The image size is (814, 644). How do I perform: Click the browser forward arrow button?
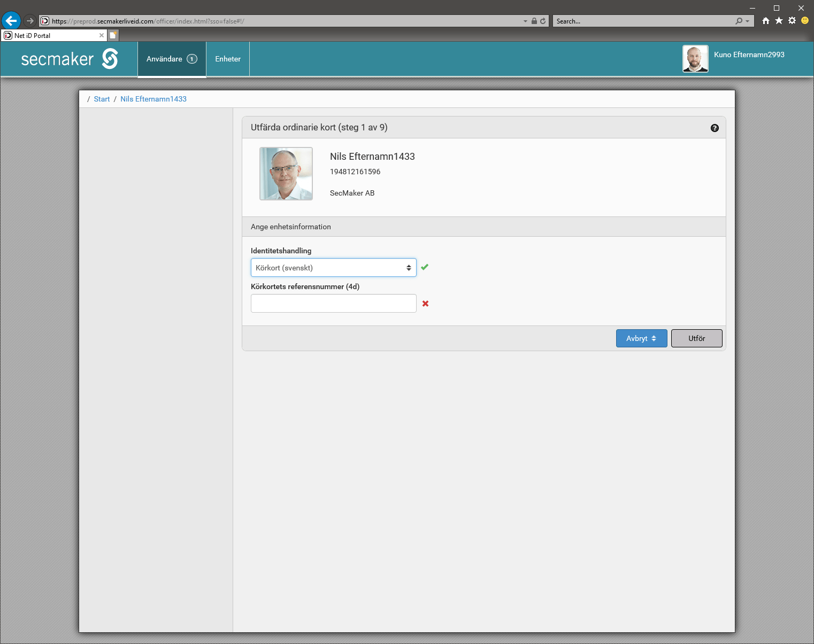[x=30, y=21]
